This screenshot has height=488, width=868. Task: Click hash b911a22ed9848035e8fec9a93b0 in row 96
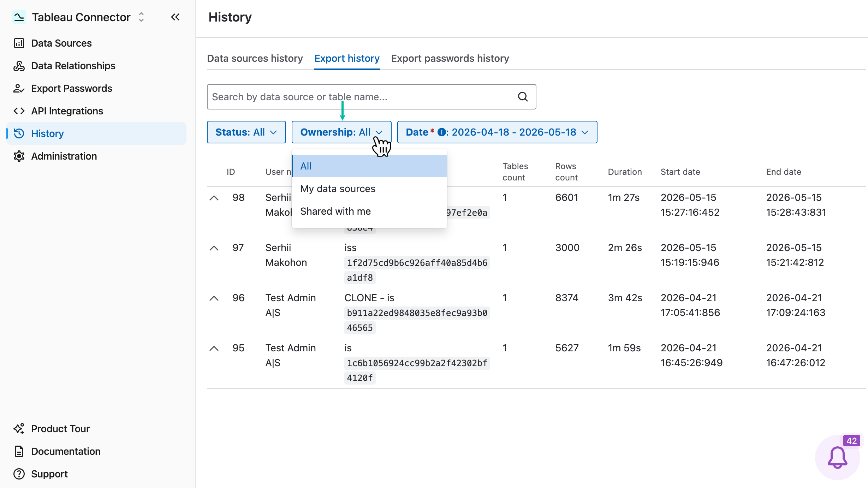tap(417, 313)
